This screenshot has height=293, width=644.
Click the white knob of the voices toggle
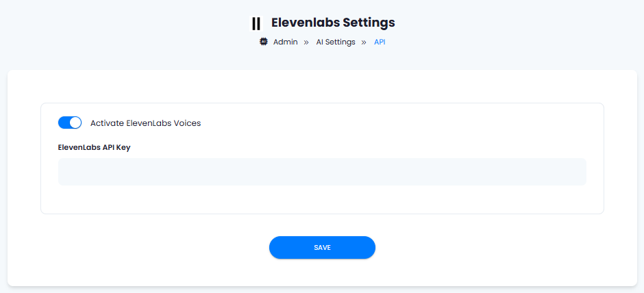75,123
